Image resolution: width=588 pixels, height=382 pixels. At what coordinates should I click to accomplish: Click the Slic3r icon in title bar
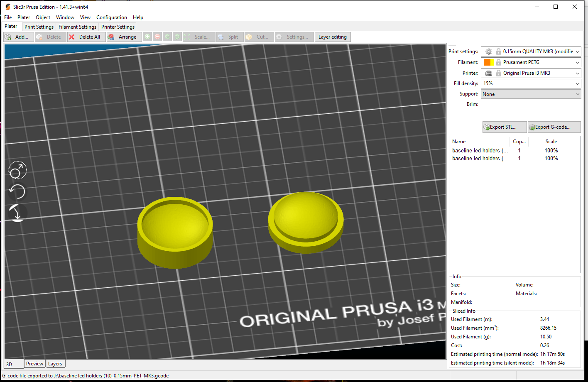point(7,7)
